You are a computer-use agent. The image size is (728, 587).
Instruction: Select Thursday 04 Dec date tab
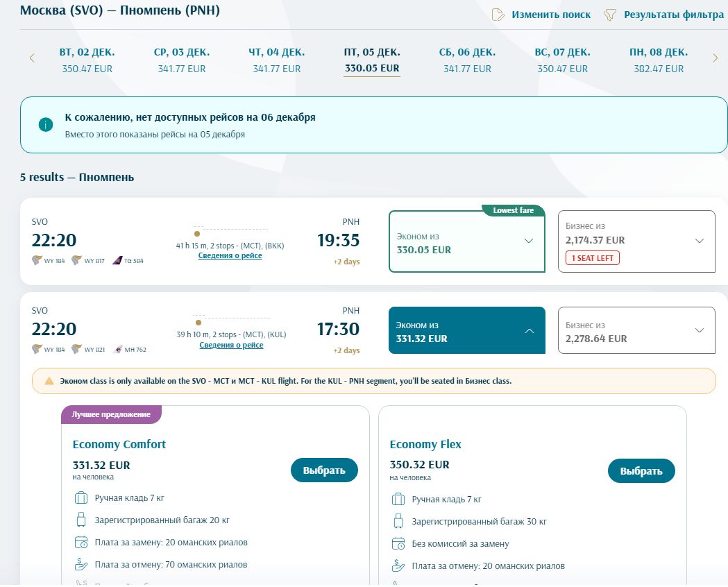(x=277, y=60)
